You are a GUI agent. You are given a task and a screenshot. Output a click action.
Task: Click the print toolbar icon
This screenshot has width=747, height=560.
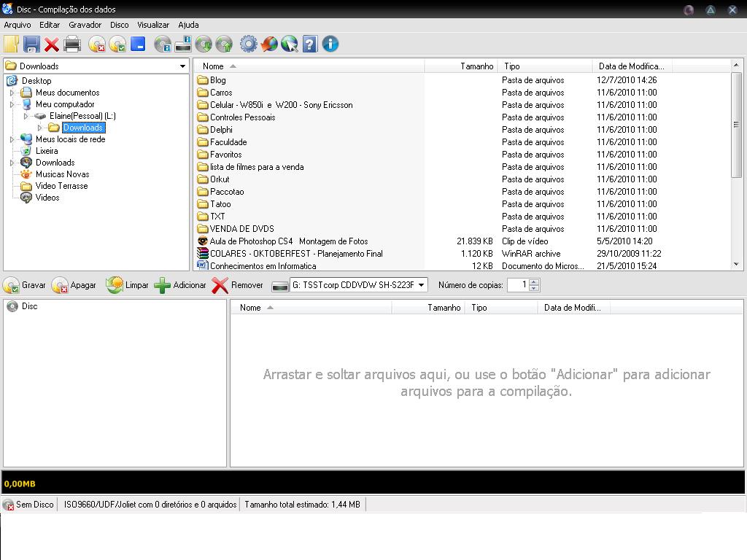coord(72,44)
